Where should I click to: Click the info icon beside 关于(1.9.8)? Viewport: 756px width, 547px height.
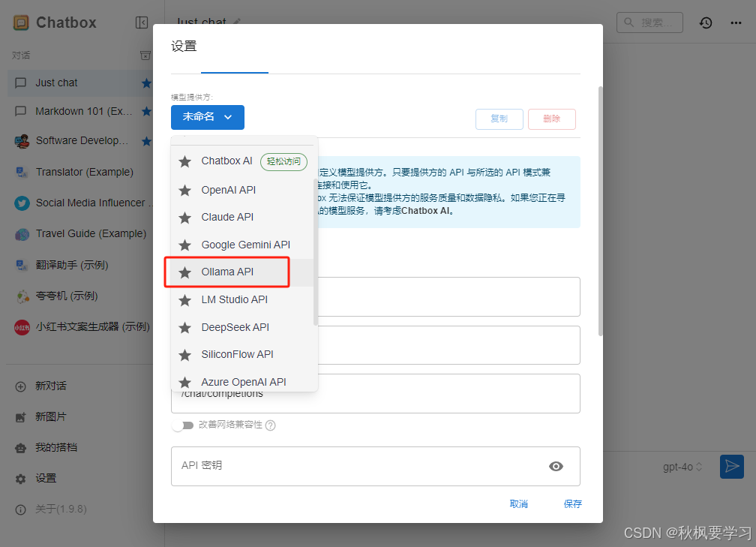[x=21, y=510]
